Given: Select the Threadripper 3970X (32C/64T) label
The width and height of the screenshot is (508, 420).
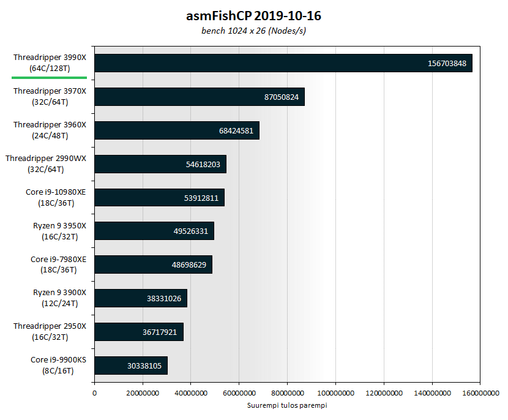Looking at the screenshot, I should pyautogui.click(x=50, y=97).
